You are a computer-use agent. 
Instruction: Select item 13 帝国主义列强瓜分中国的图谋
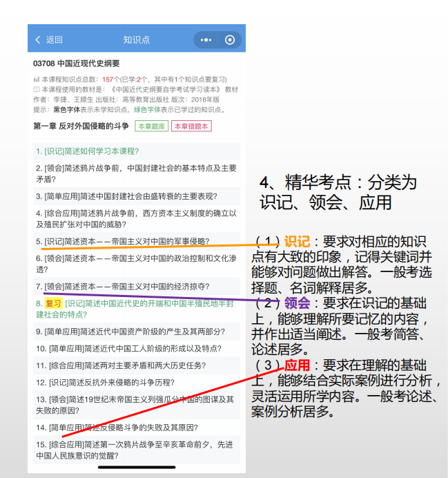click(137, 405)
